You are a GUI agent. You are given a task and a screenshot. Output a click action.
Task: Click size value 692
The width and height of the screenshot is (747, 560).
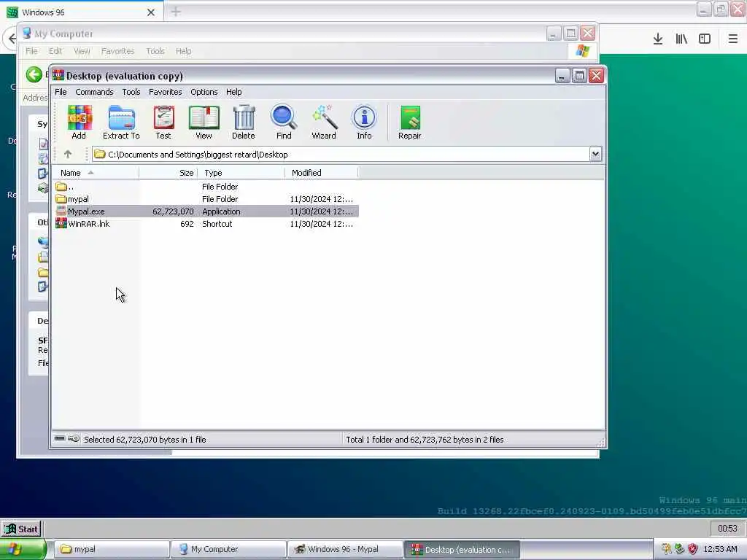pyautogui.click(x=187, y=223)
